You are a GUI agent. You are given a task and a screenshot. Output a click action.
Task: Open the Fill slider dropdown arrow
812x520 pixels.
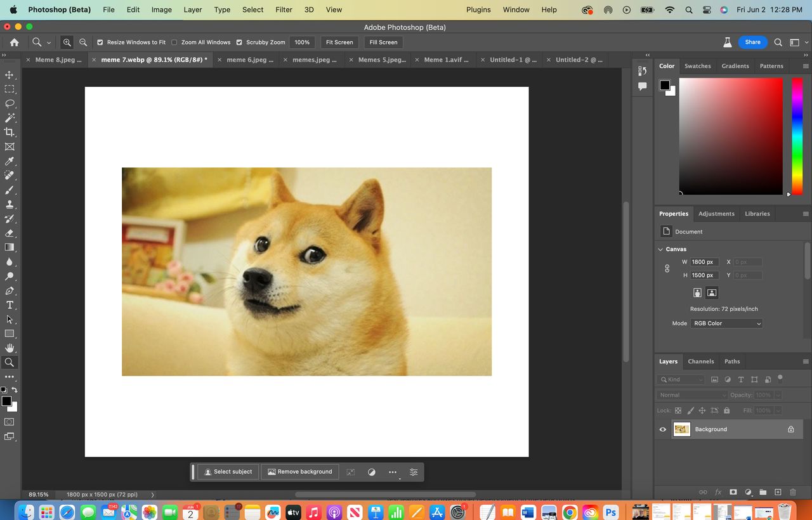click(778, 411)
